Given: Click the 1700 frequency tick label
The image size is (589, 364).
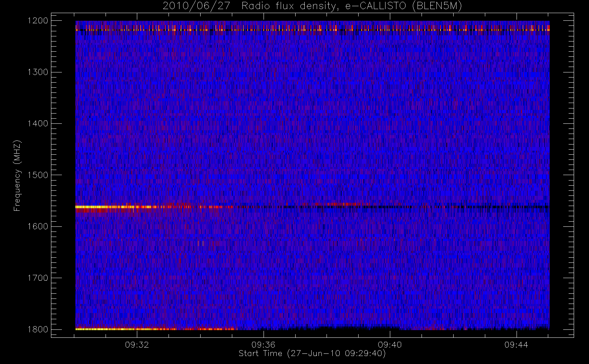Looking at the screenshot, I should (38, 278).
